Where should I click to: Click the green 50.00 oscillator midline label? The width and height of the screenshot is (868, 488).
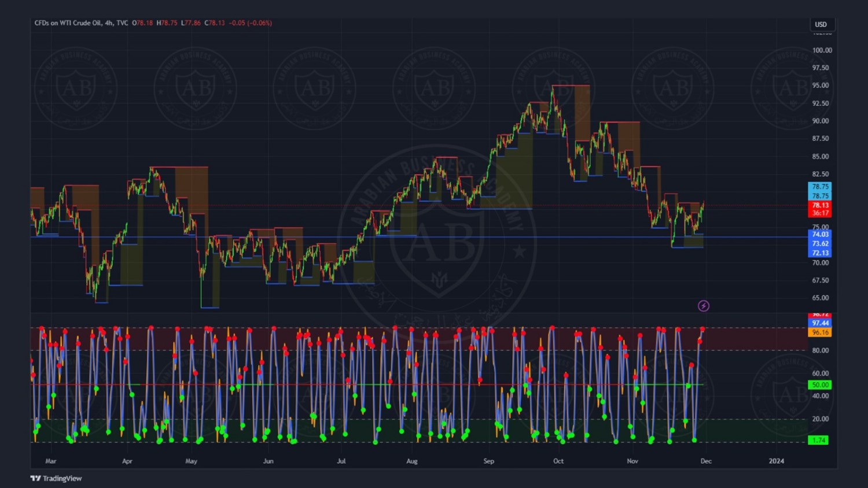point(819,385)
